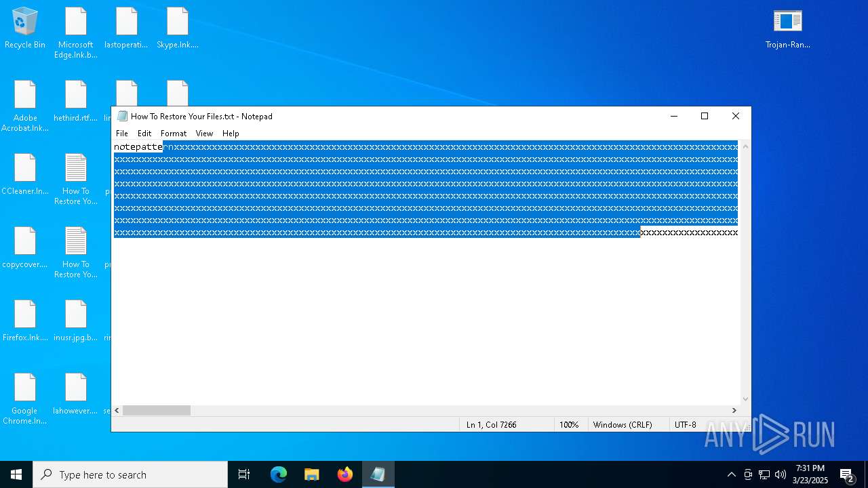Open File Explorer from the taskbar
Viewport: 868px width, 488px height.
pyautogui.click(x=312, y=474)
